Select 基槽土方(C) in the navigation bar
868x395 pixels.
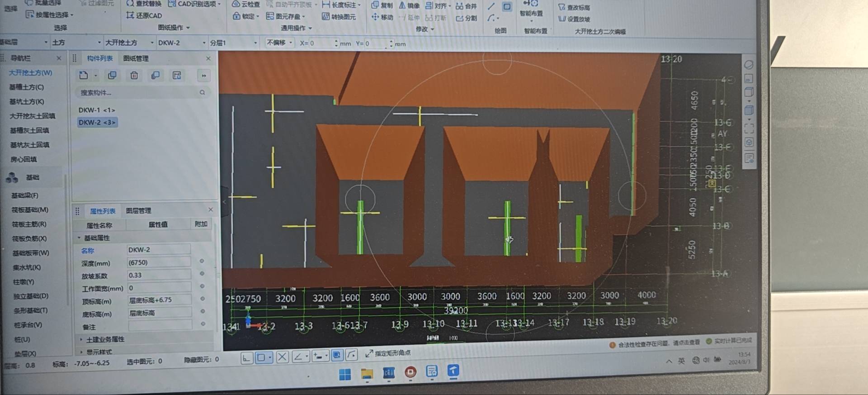tap(27, 87)
